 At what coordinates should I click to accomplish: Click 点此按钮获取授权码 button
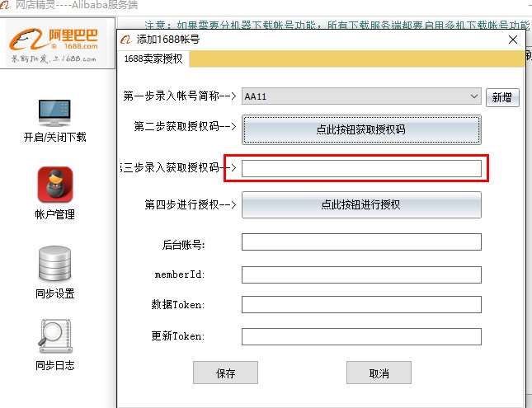361,129
